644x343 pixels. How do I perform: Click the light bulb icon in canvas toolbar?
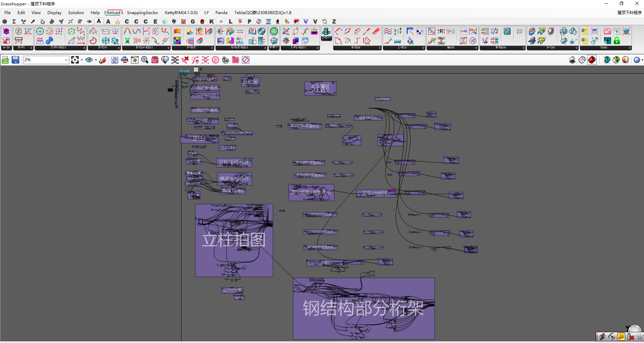click(165, 60)
